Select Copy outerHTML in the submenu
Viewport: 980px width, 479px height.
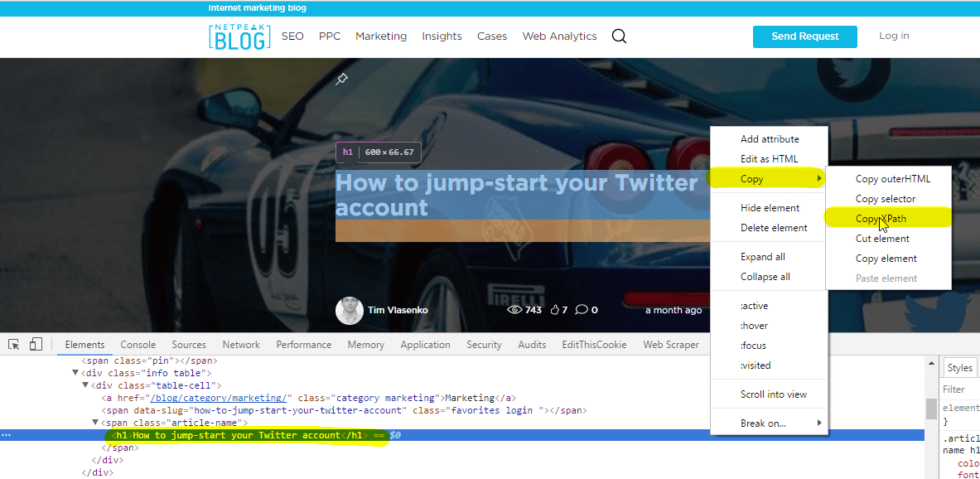(888, 179)
